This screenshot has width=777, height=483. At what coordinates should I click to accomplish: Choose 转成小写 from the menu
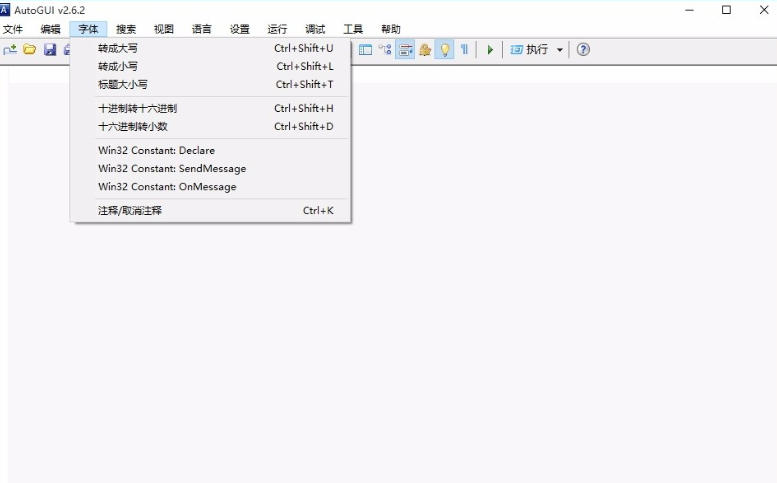coord(211,66)
